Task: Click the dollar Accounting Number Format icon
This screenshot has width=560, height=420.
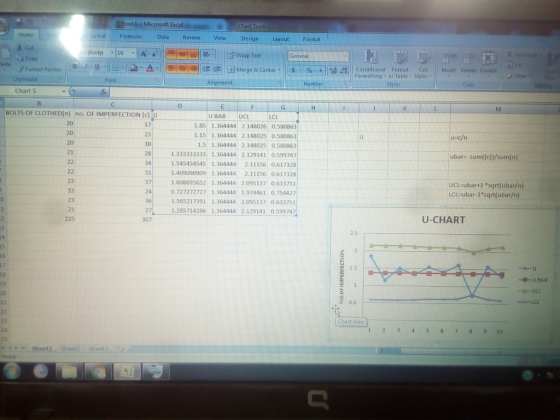Action: pyautogui.click(x=294, y=70)
